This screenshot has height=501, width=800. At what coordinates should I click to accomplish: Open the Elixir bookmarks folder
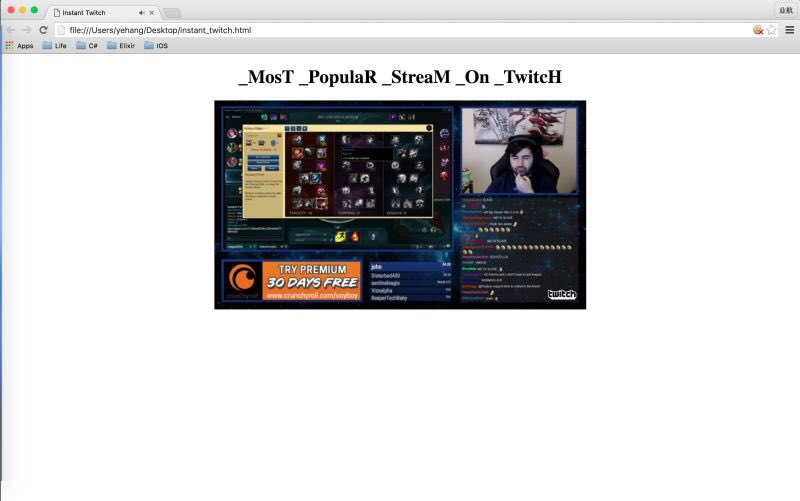tap(121, 45)
